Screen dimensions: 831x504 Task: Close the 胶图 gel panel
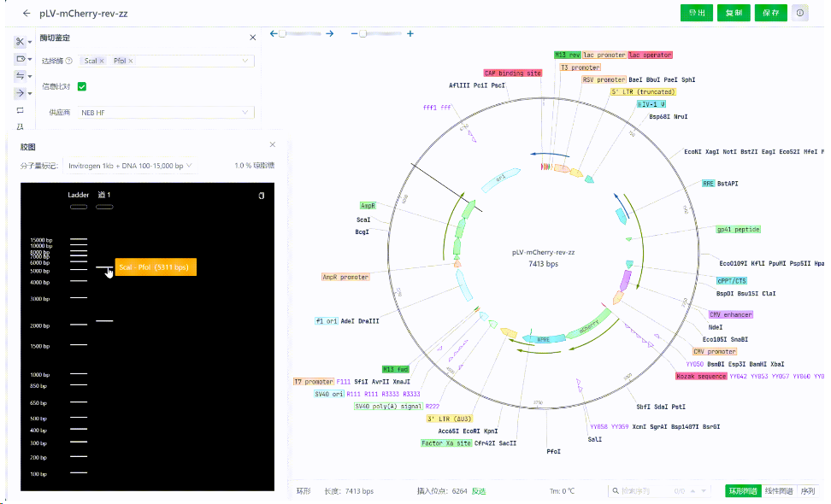pyautogui.click(x=273, y=144)
